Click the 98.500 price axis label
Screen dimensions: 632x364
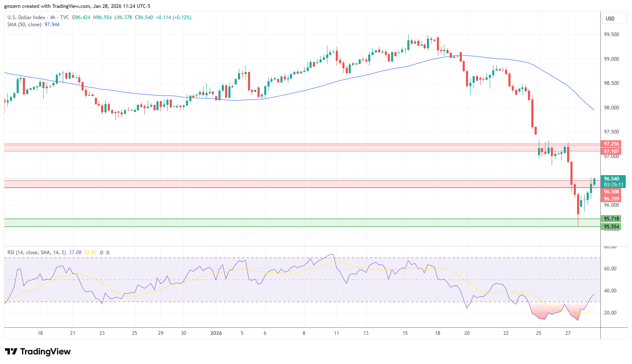pos(611,83)
